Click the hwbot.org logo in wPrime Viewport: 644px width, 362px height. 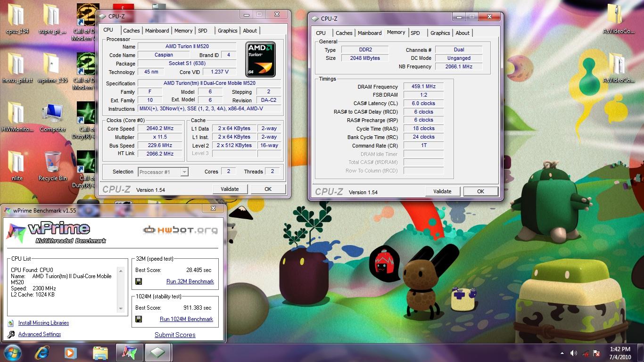click(181, 230)
